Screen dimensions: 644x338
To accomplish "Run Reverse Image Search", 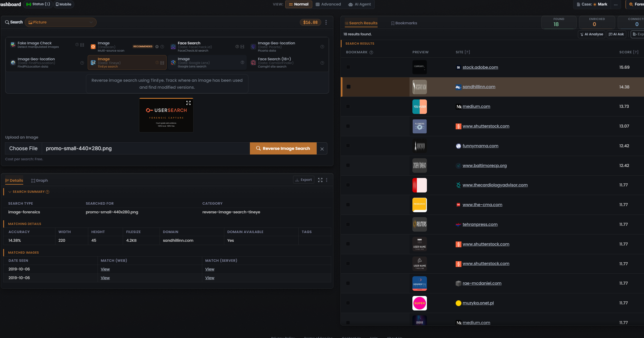I will tap(283, 148).
